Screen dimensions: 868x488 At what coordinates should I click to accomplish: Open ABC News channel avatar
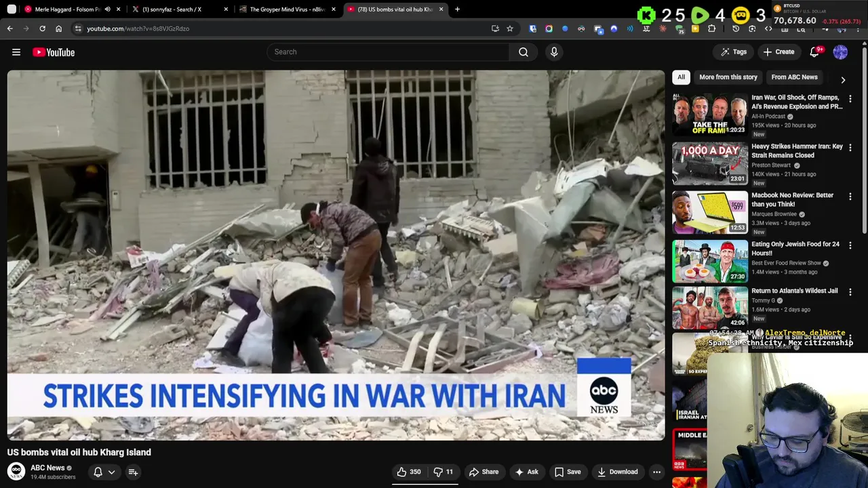16,472
